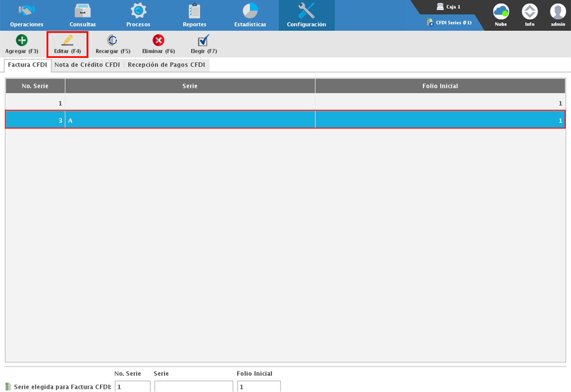Click the Elegir (F7) checkmark icon
The width and height of the screenshot is (571, 392).
[x=203, y=41]
